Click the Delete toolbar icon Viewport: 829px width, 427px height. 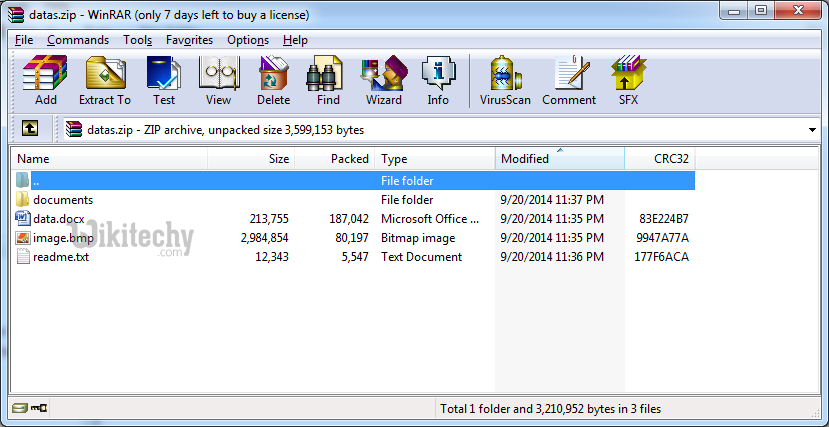273,80
